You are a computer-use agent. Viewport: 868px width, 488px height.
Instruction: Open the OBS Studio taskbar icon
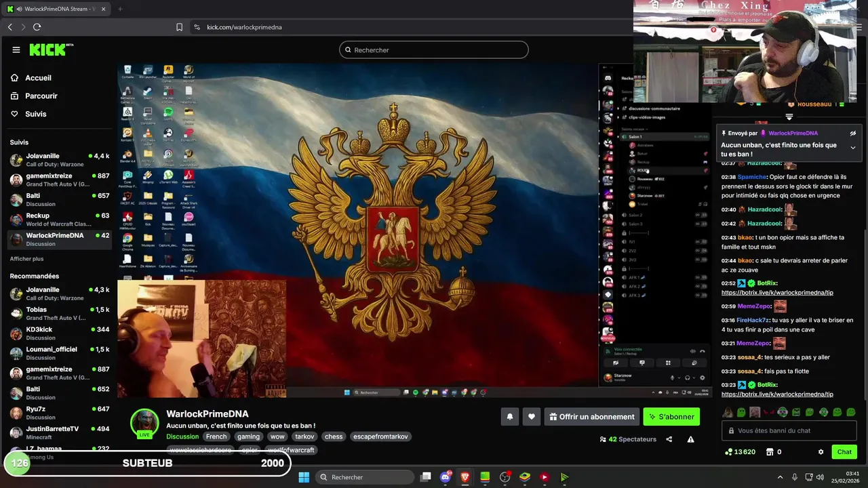(505, 477)
